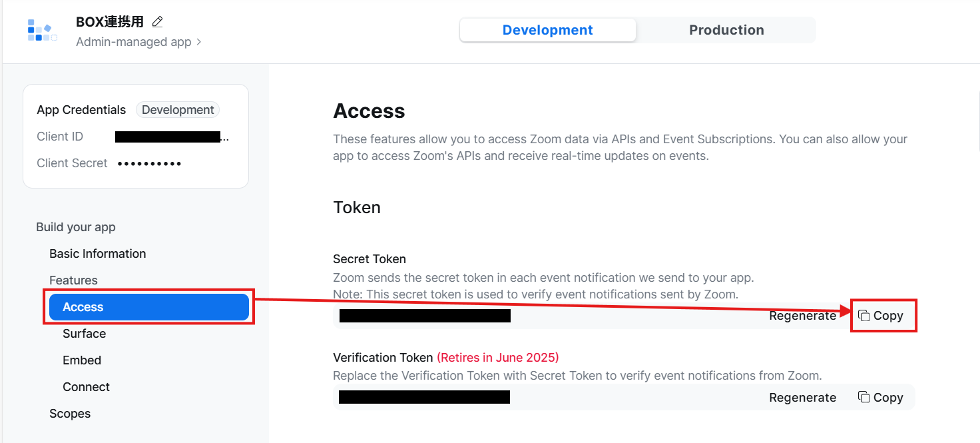Screen dimensions: 980x443
Task: Regenerate the Secret Token
Action: [802, 316]
